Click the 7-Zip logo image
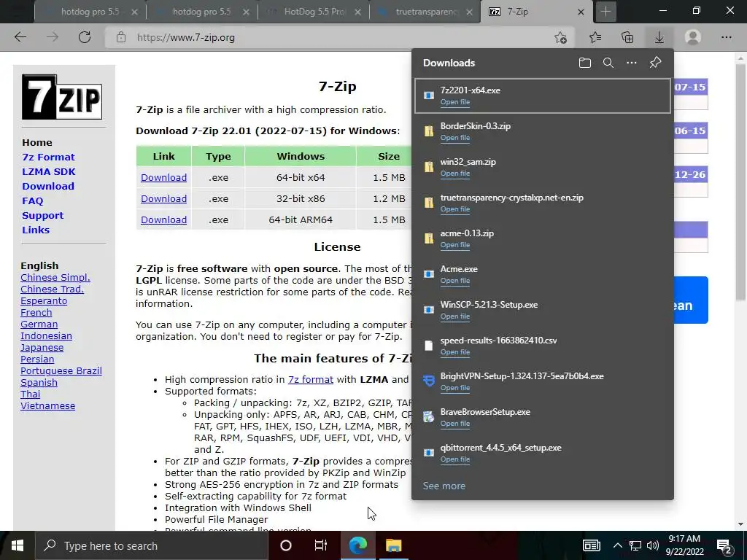 tap(62, 97)
